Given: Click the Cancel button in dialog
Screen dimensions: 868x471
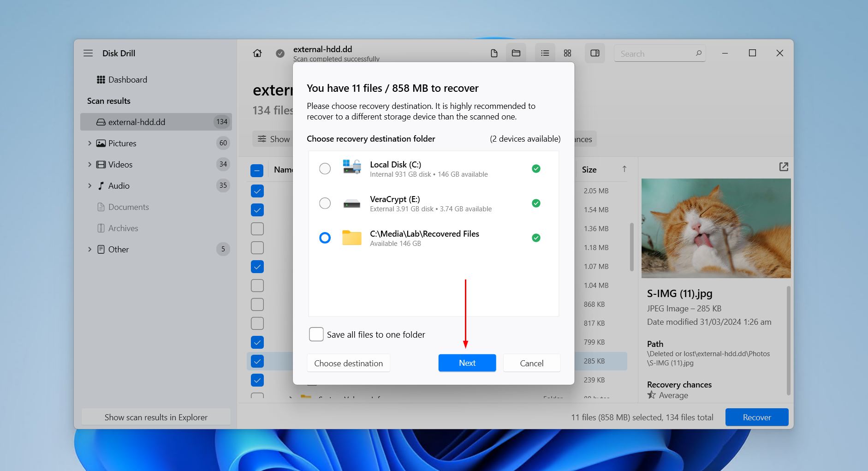Looking at the screenshot, I should (x=532, y=363).
